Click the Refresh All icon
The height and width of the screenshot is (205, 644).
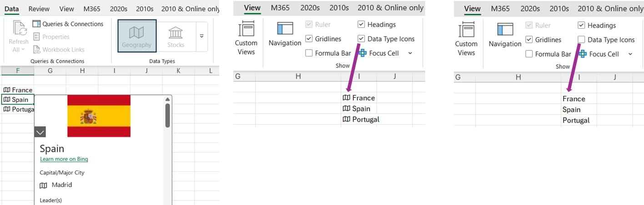click(x=20, y=28)
